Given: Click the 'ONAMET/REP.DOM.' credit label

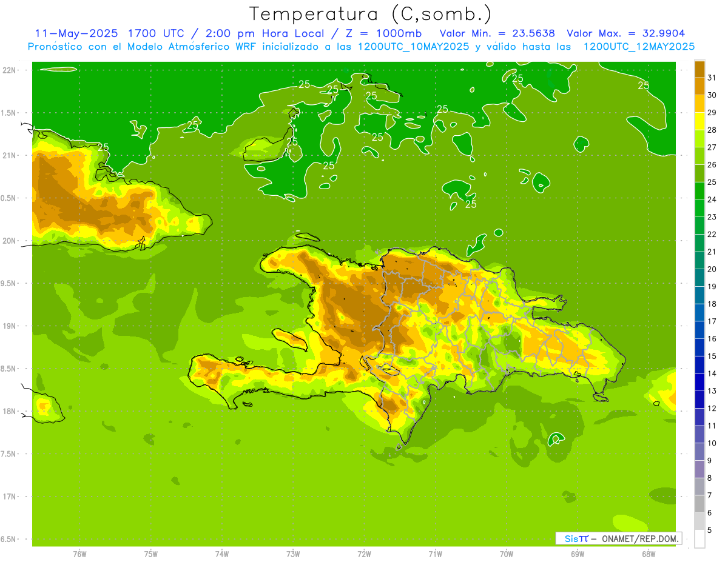Looking at the screenshot, I should click(x=640, y=538).
